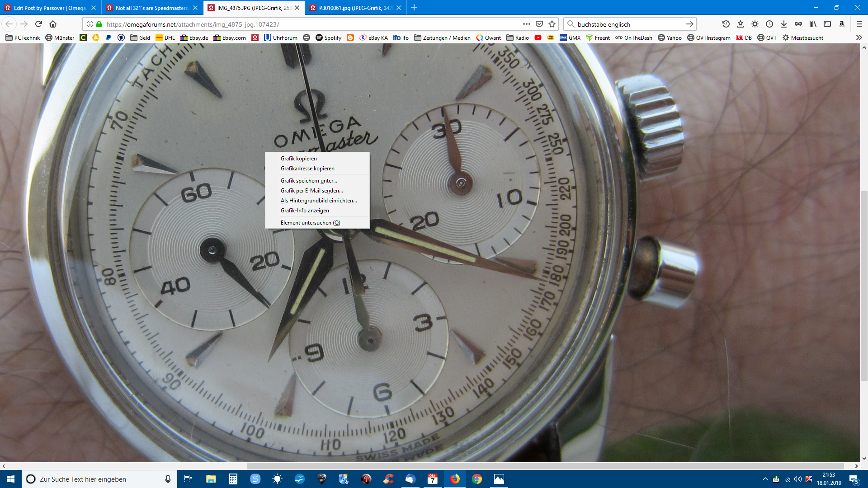Choose Grafik speichern unter...
This screenshot has width=868, height=488.
click(317, 181)
